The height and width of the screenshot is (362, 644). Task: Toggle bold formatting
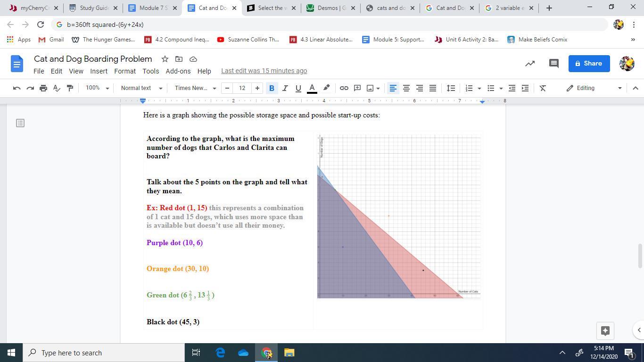pyautogui.click(x=272, y=88)
